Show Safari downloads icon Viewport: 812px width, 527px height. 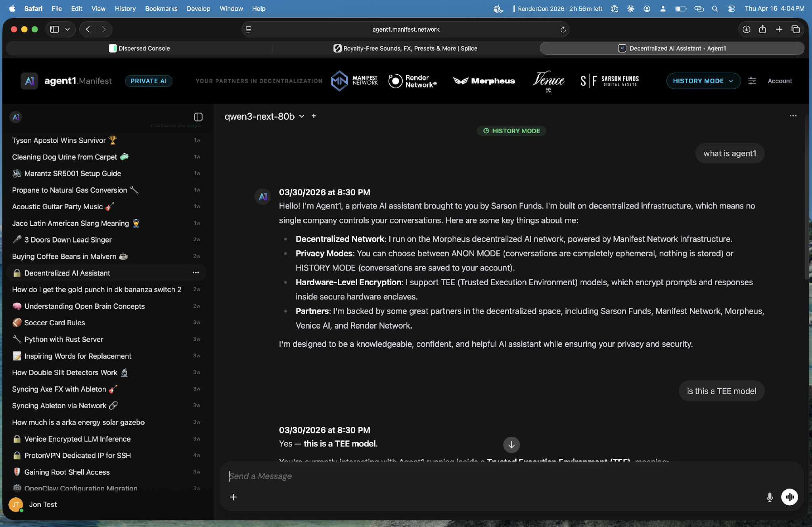click(x=746, y=29)
